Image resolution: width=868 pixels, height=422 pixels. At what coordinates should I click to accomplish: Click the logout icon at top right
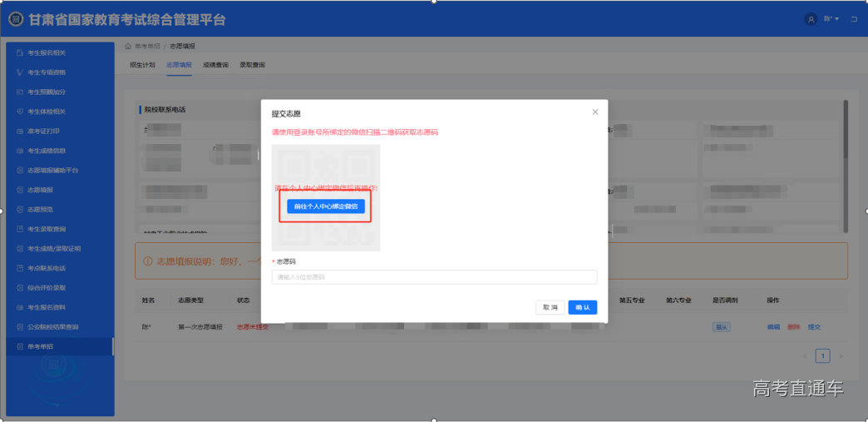pyautogui.click(x=853, y=19)
